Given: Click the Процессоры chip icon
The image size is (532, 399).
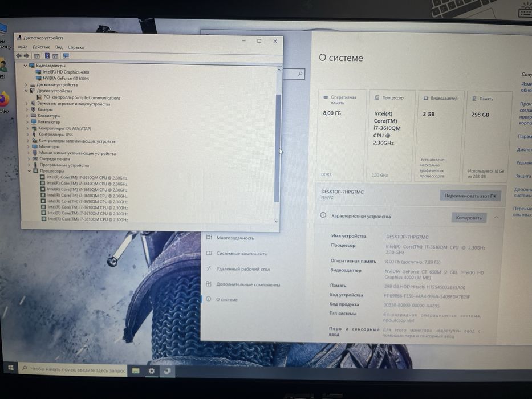Looking at the screenshot, I should tap(35, 170).
